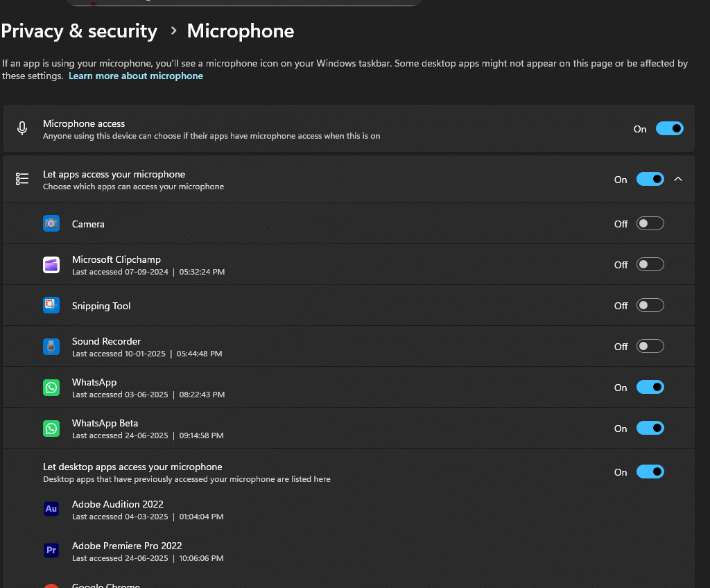This screenshot has height=588, width=710.
Task: Click the 'Choose which apps can access' description
Action: (x=134, y=187)
